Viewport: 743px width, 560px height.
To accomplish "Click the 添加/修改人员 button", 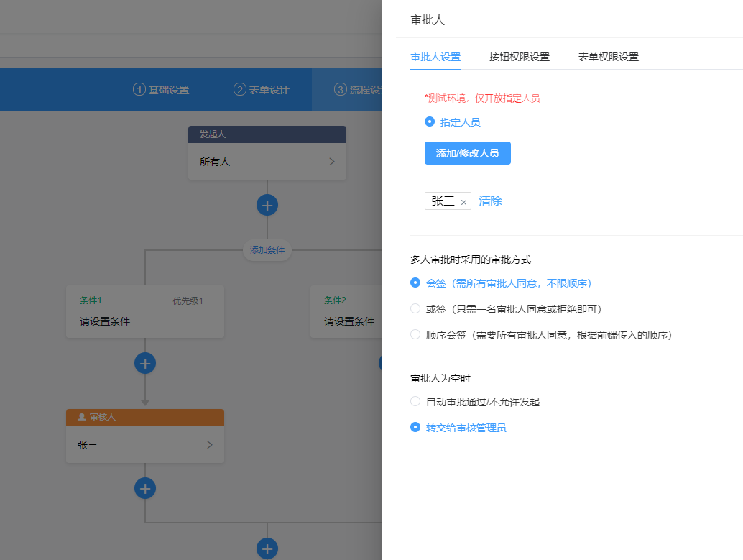I will click(x=467, y=153).
